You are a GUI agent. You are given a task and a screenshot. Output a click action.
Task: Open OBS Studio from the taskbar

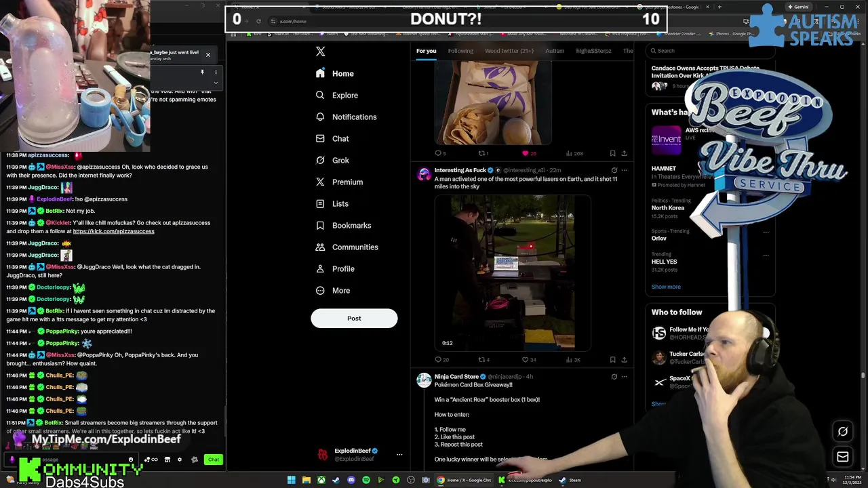(411, 480)
